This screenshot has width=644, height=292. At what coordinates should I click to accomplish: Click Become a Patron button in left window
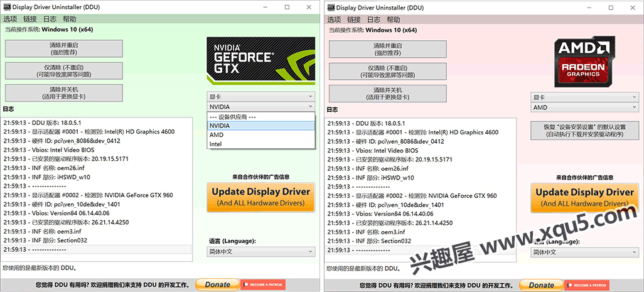click(263, 284)
